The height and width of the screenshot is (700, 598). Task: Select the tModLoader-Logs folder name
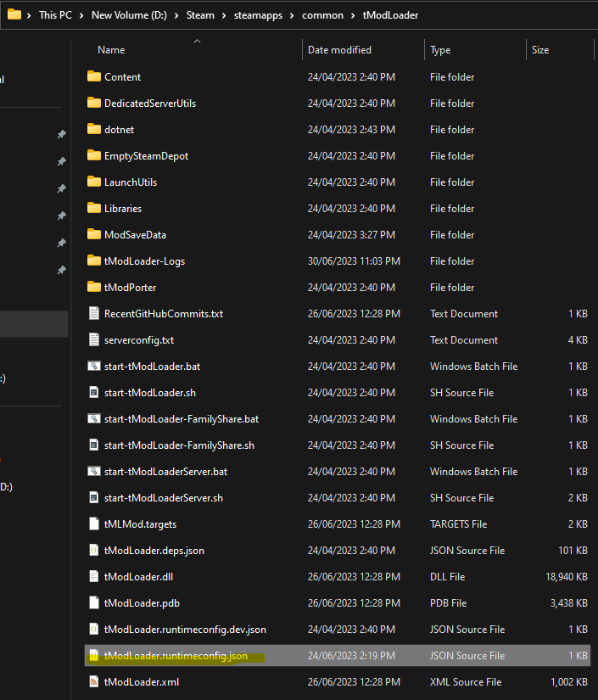point(144,260)
